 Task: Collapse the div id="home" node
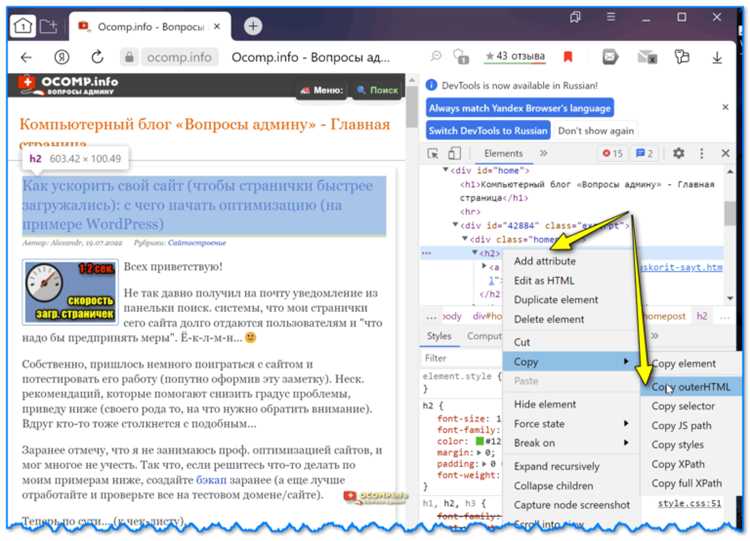pos(445,170)
